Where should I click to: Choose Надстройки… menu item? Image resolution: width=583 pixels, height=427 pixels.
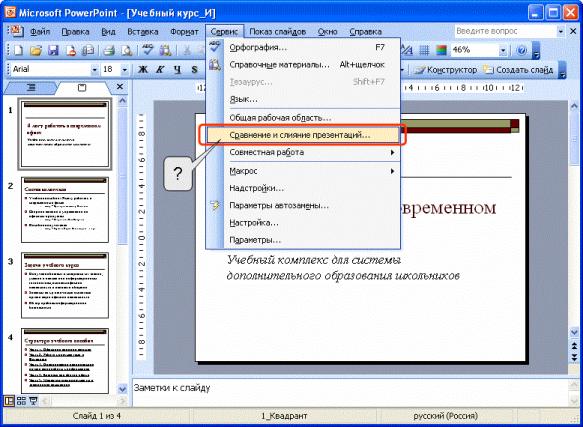(303, 188)
